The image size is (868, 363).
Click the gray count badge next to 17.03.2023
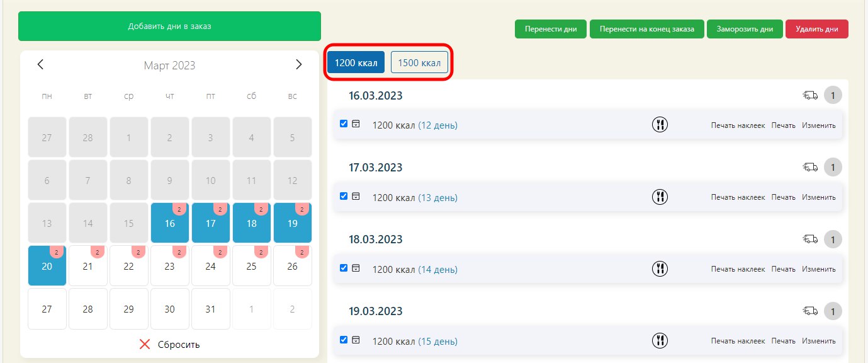pyautogui.click(x=833, y=168)
